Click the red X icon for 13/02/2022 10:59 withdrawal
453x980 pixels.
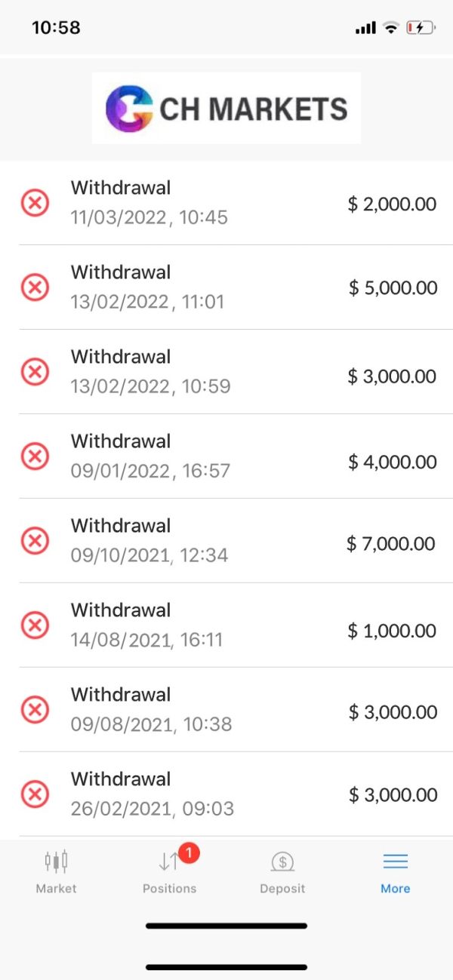[x=35, y=372]
